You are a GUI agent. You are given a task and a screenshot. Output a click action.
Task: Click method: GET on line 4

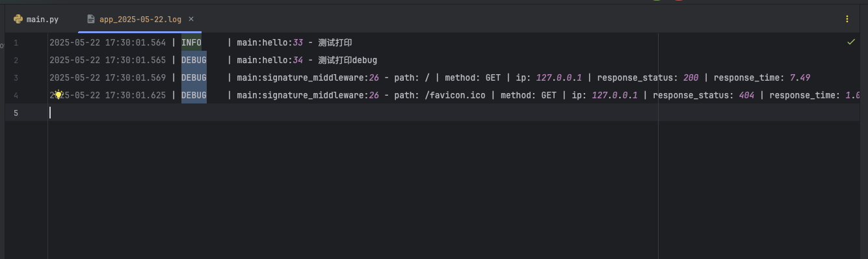tap(529, 96)
